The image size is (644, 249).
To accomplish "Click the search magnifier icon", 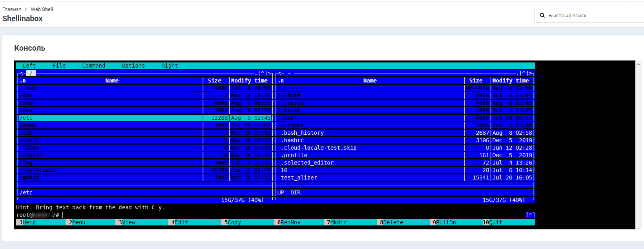I will coord(542,16).
